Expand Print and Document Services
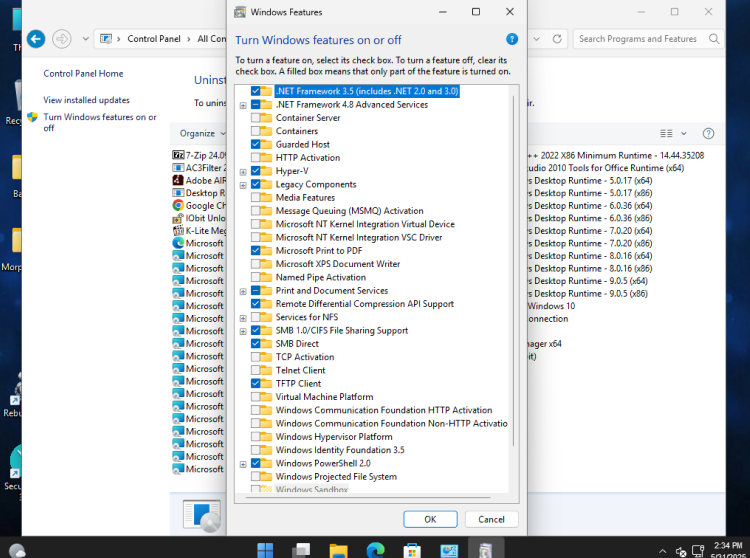Image resolution: width=750 pixels, height=558 pixels. click(x=243, y=291)
